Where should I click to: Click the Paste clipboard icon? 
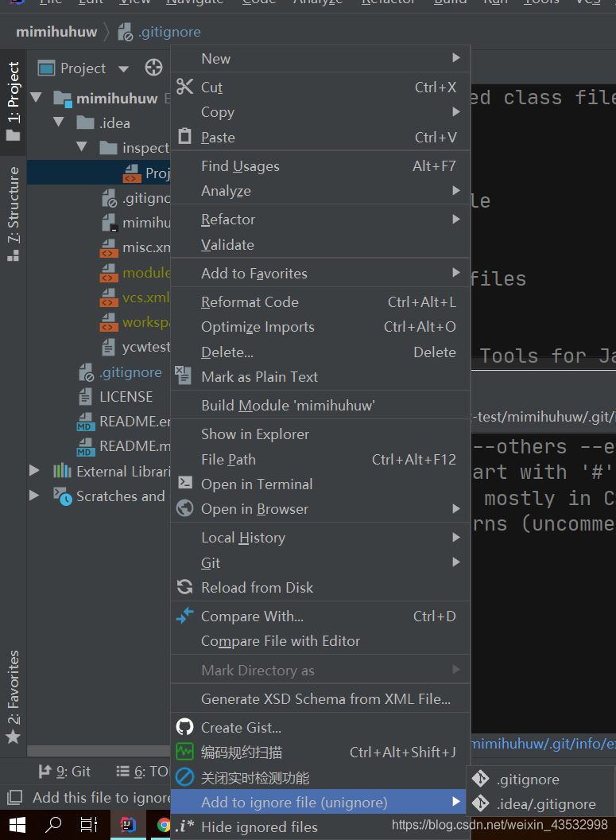(x=184, y=136)
